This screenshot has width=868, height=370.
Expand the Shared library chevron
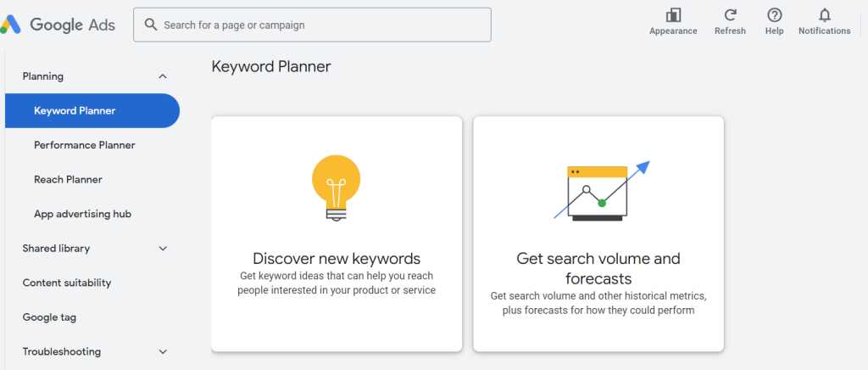tap(163, 249)
